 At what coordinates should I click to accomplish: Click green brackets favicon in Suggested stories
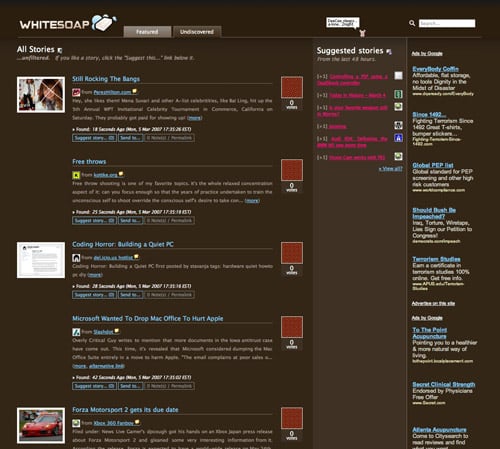(x=398, y=94)
